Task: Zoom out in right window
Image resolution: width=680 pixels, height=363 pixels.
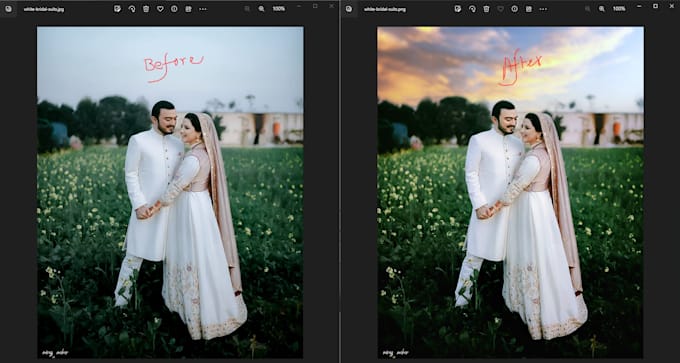Action: (587, 9)
